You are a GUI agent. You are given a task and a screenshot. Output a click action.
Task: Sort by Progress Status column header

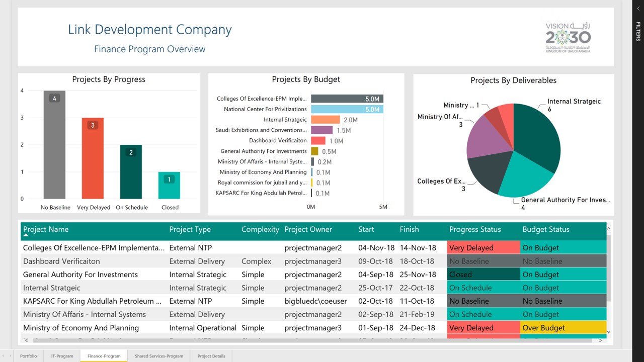[x=475, y=229]
